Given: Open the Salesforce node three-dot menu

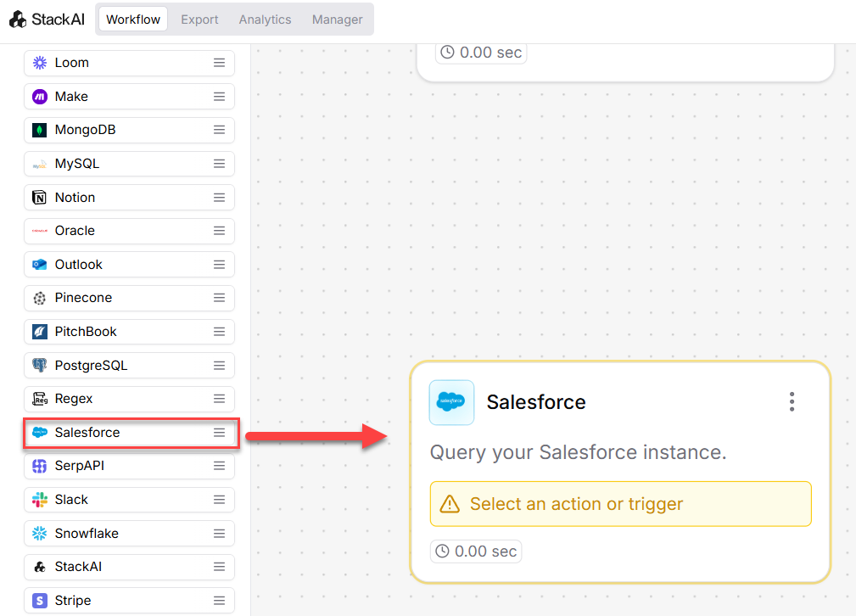Looking at the screenshot, I should tap(792, 401).
